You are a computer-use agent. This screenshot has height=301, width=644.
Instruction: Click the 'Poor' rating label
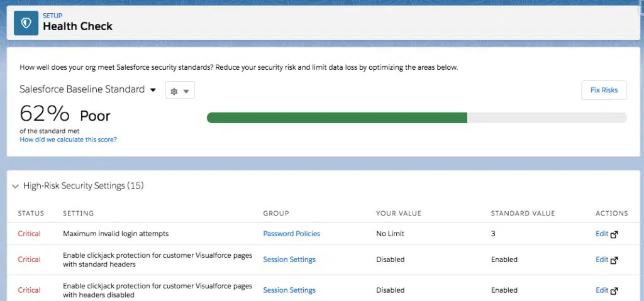96,116
